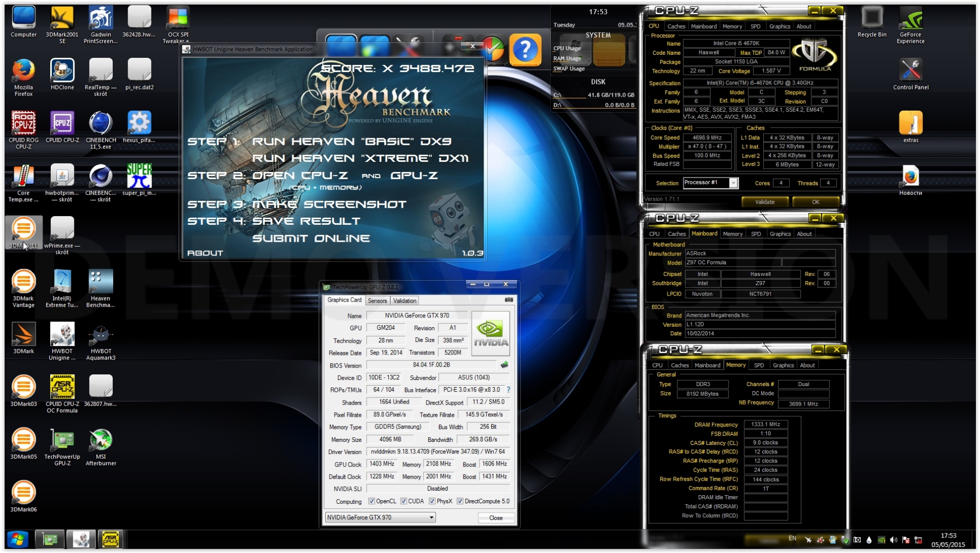Open the GPU selection dropdown in GPU-Z
This screenshot has height=553, width=980.
380,518
